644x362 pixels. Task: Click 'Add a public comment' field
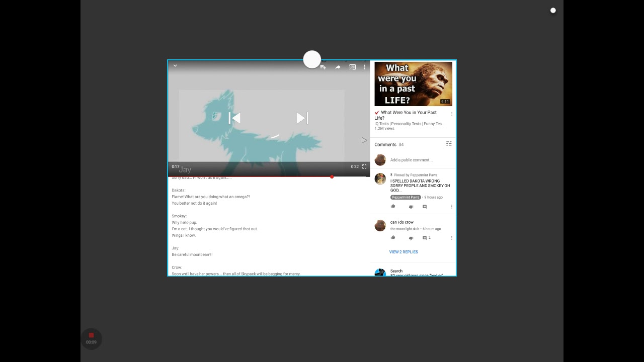(412, 160)
